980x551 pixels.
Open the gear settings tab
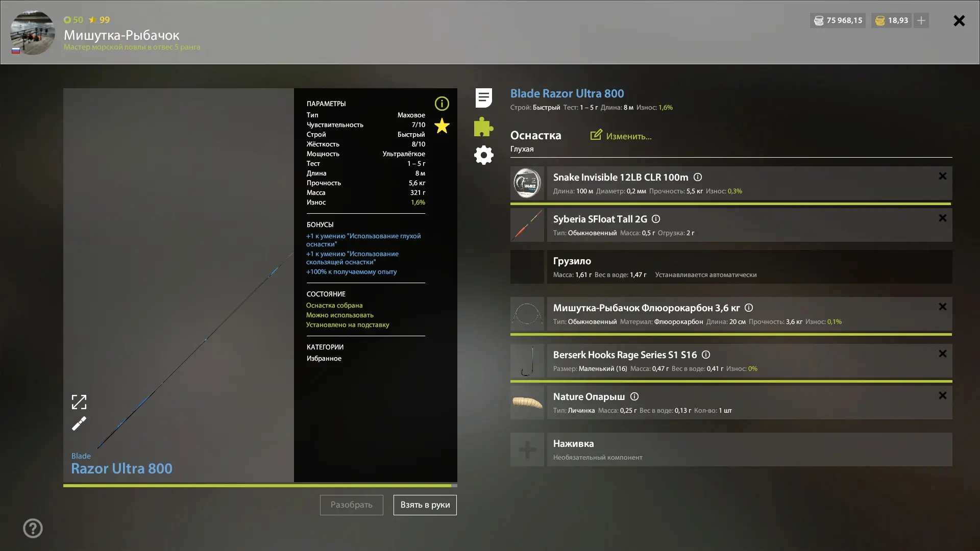pos(483,155)
